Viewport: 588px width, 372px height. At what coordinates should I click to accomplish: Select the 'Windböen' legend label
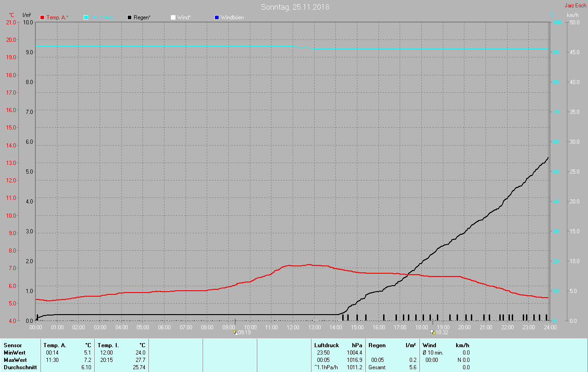click(x=232, y=17)
